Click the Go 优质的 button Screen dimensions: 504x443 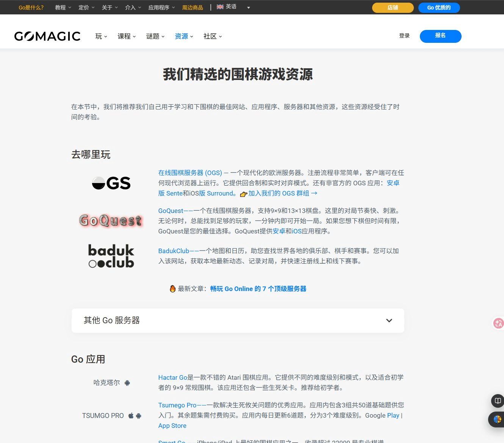pyautogui.click(x=439, y=8)
